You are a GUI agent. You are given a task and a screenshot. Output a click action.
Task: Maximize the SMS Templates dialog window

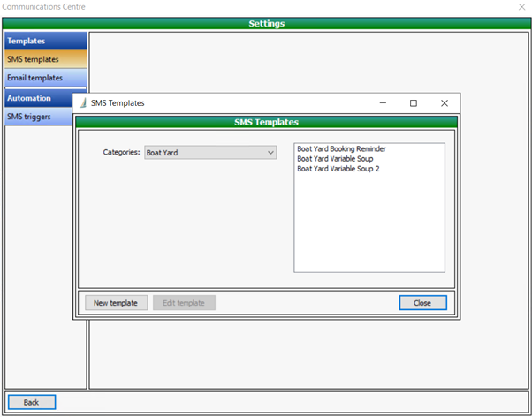[413, 103]
